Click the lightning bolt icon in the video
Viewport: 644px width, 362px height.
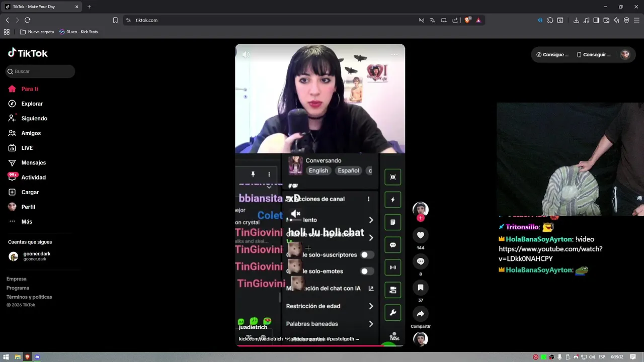393,200
